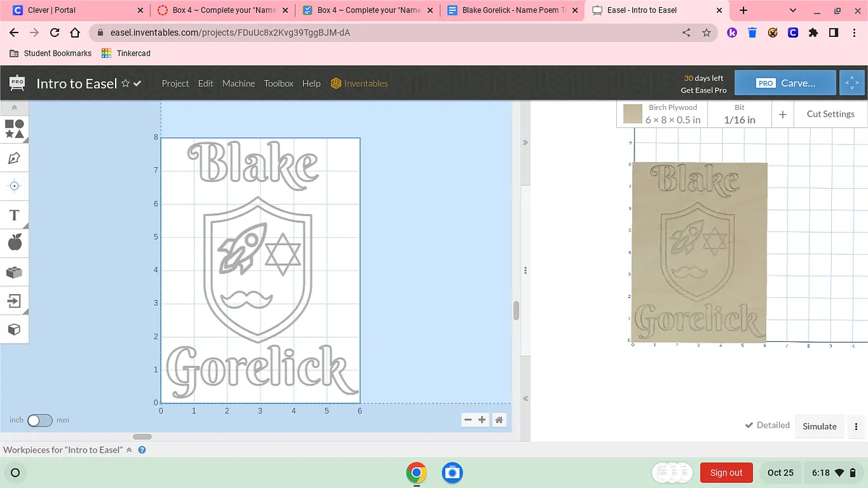868x488 pixels.
Task: Click the address bar URL
Action: (x=230, y=33)
